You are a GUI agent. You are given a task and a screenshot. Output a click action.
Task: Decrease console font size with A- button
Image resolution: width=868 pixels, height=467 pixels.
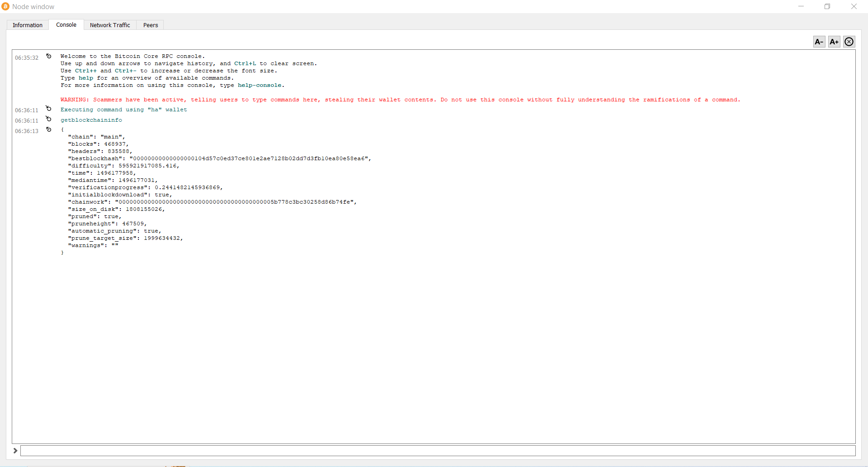tap(819, 42)
